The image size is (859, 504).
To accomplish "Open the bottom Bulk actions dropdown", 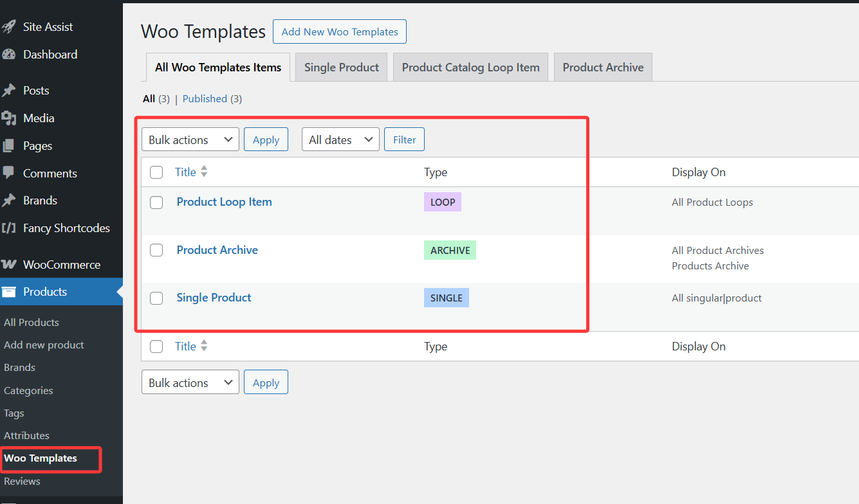I will click(x=190, y=382).
